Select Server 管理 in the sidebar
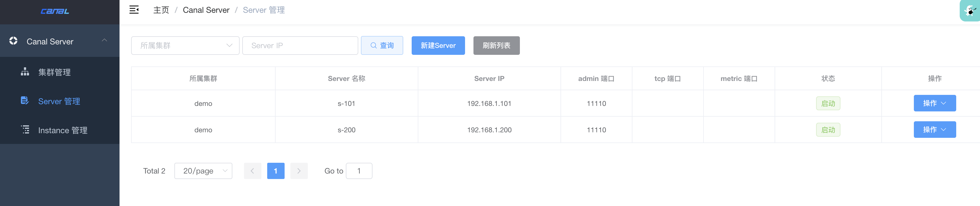The height and width of the screenshot is (206, 980). [x=59, y=101]
